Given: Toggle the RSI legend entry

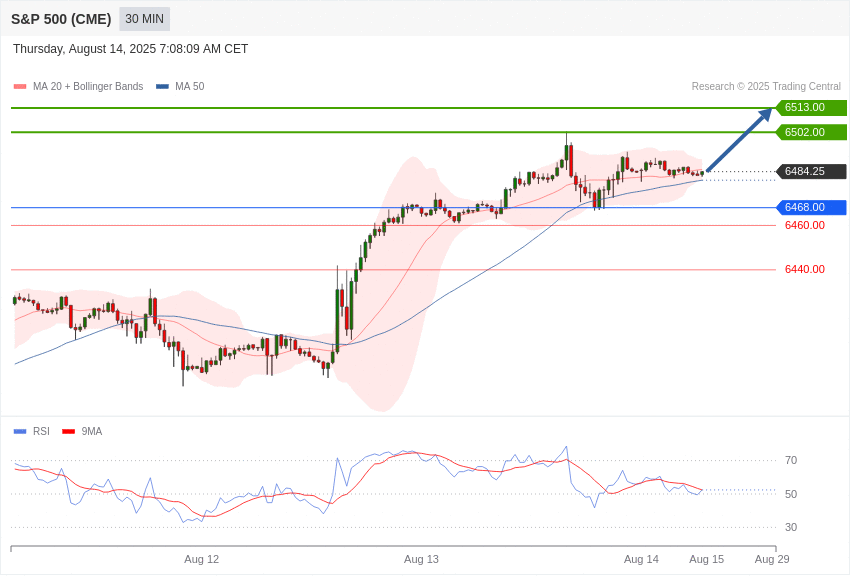Looking at the screenshot, I should 31,431.
